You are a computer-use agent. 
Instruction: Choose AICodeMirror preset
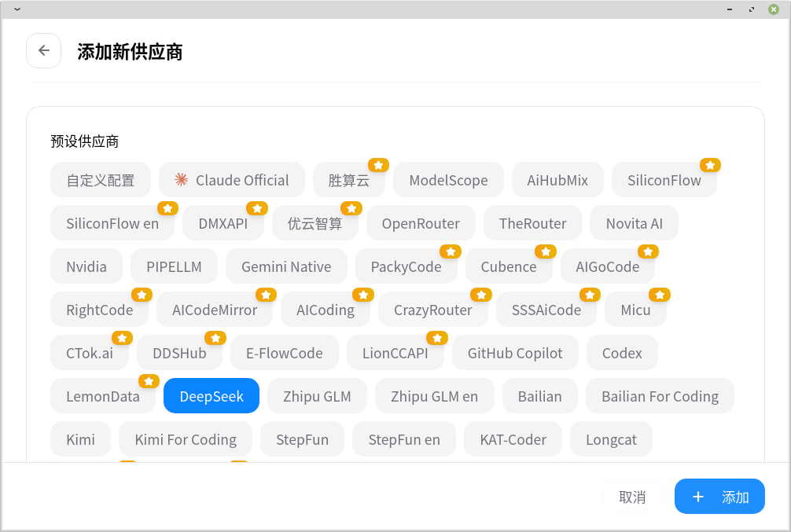215,310
